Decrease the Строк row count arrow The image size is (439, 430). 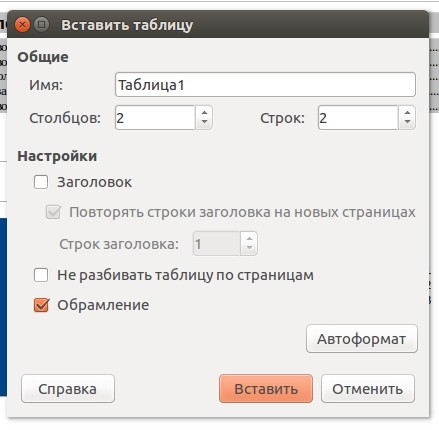click(x=407, y=122)
